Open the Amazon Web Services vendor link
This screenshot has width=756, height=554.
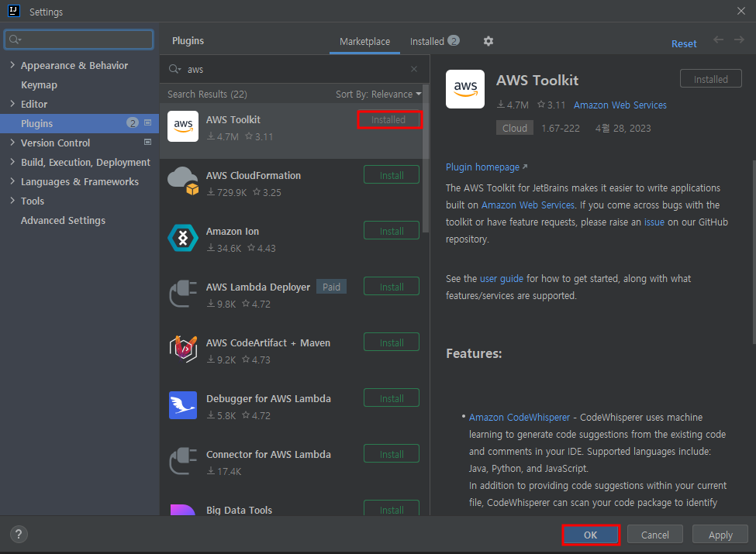[x=620, y=105]
